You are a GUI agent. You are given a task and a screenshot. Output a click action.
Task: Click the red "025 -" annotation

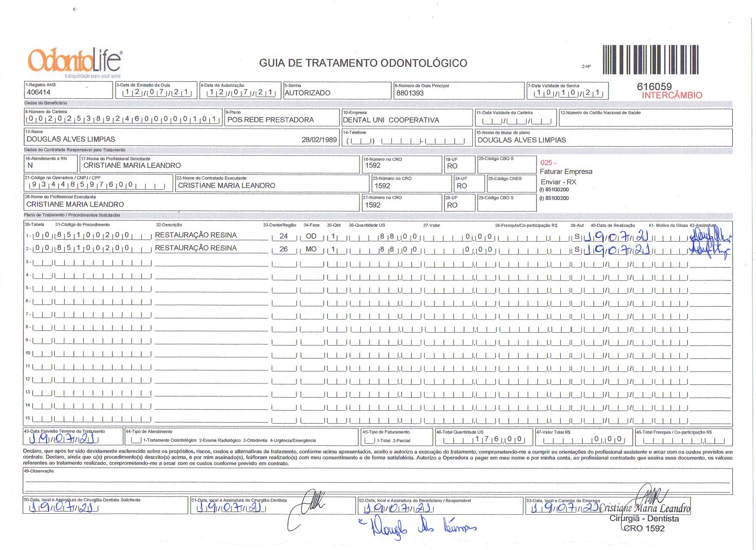point(548,163)
